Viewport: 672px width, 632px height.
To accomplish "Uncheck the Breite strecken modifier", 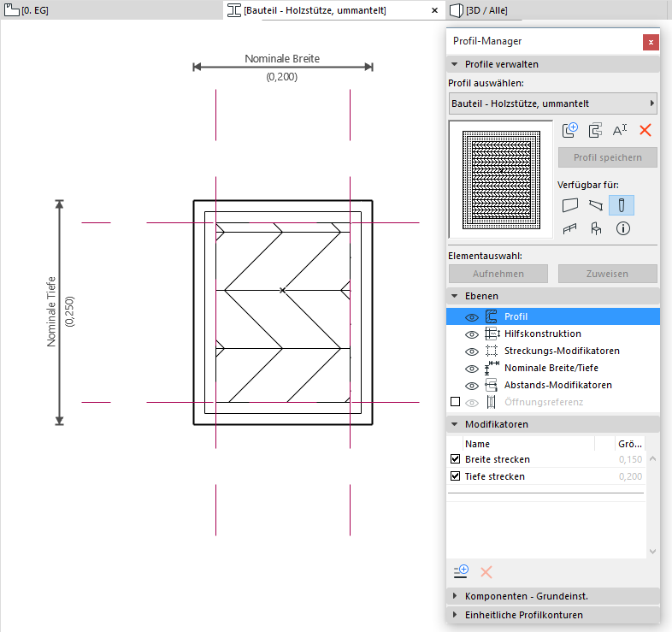I will (455, 459).
